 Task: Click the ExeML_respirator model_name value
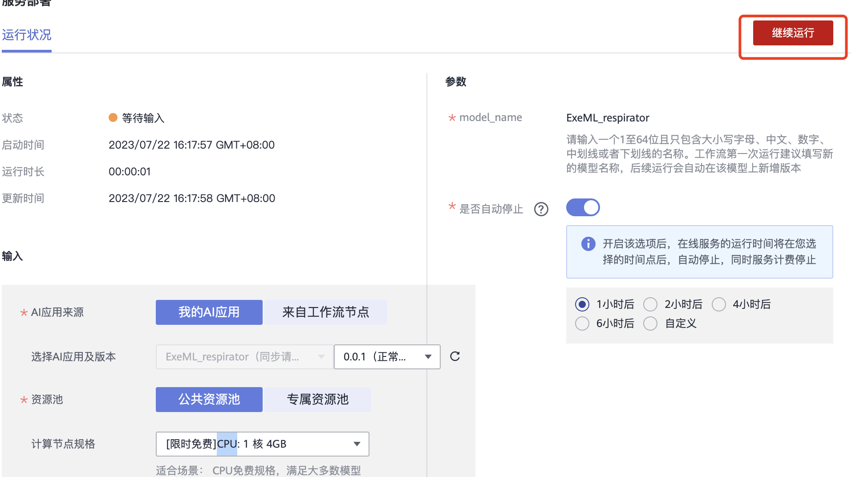[608, 118]
